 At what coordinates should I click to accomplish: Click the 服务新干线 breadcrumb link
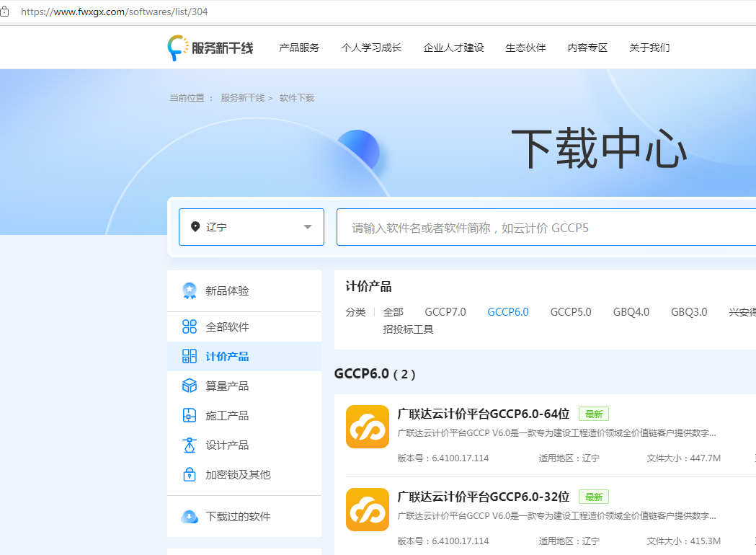pyautogui.click(x=243, y=98)
